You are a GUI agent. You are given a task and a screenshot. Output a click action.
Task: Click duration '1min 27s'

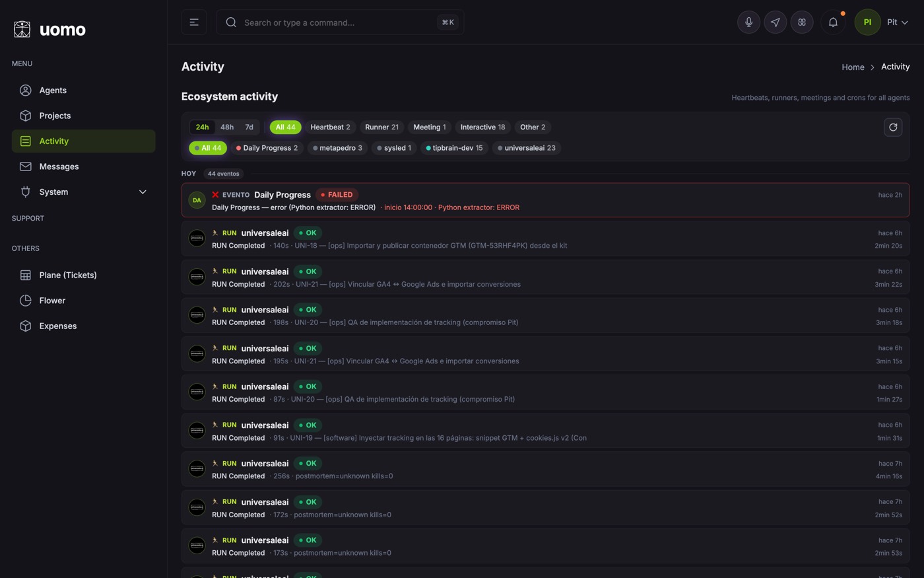889,400
